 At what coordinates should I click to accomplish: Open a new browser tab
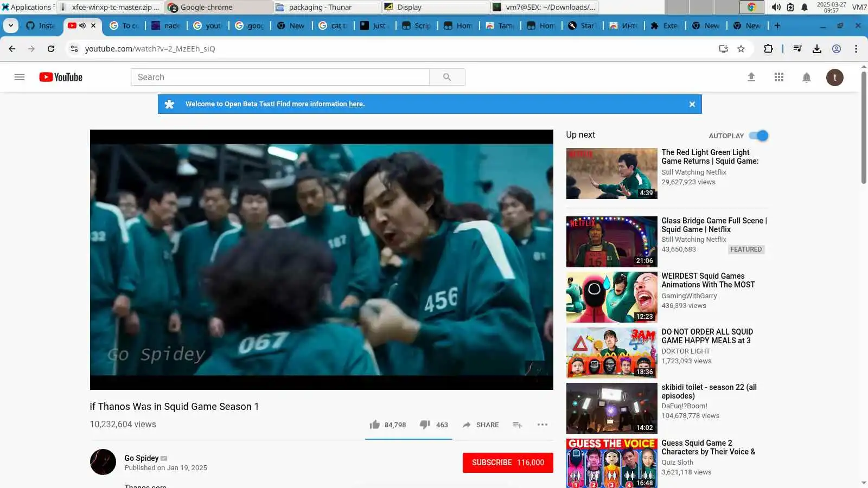pos(777,25)
